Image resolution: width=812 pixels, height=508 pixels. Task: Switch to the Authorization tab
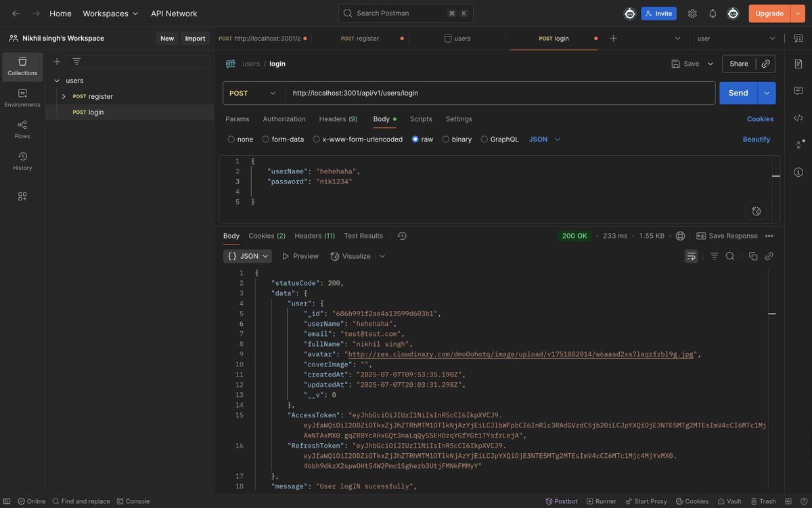click(x=284, y=119)
